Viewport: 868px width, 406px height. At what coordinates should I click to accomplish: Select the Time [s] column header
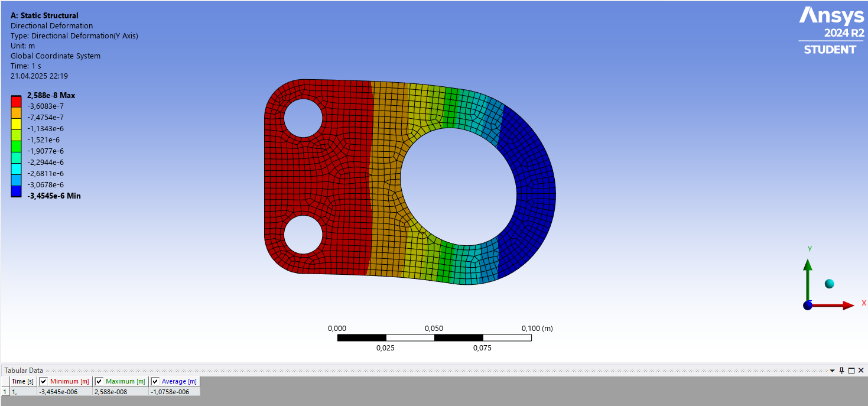pyautogui.click(x=23, y=381)
